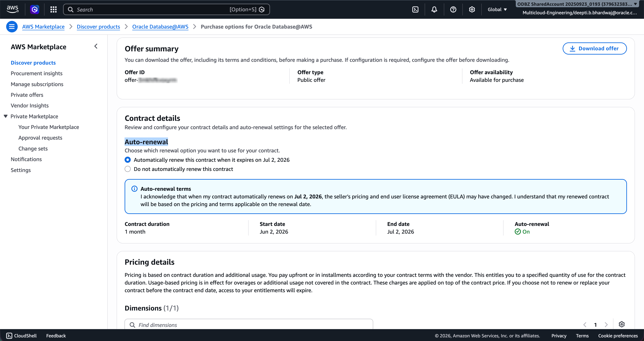Click the End date value Jul 2, 2026
This screenshot has height=341, width=644.
click(x=401, y=232)
